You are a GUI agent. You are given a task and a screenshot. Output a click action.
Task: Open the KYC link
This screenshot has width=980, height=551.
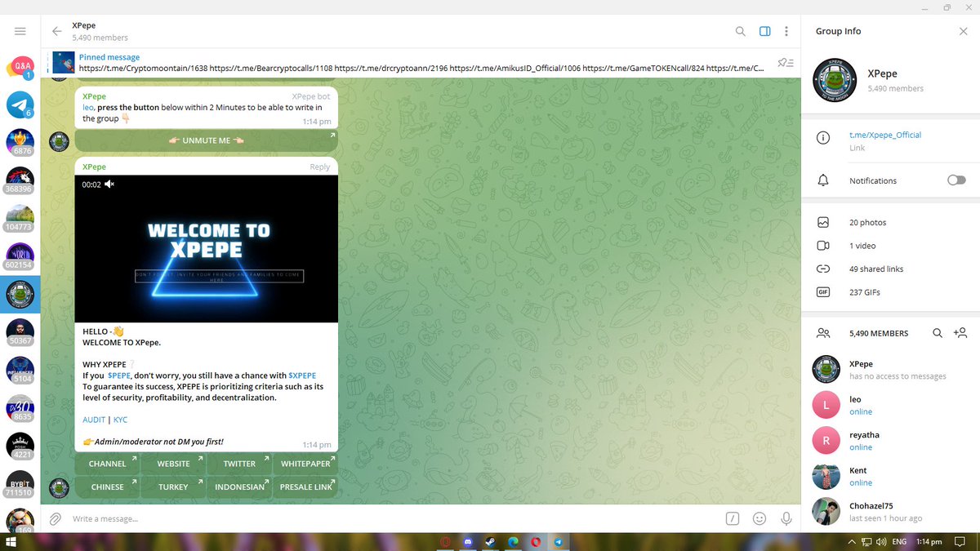tap(120, 420)
